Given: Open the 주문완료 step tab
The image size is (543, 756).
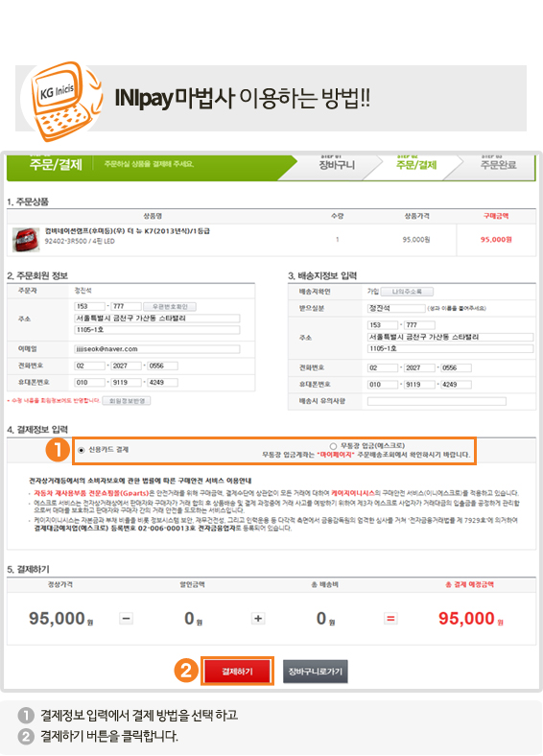Looking at the screenshot, I should (498, 165).
